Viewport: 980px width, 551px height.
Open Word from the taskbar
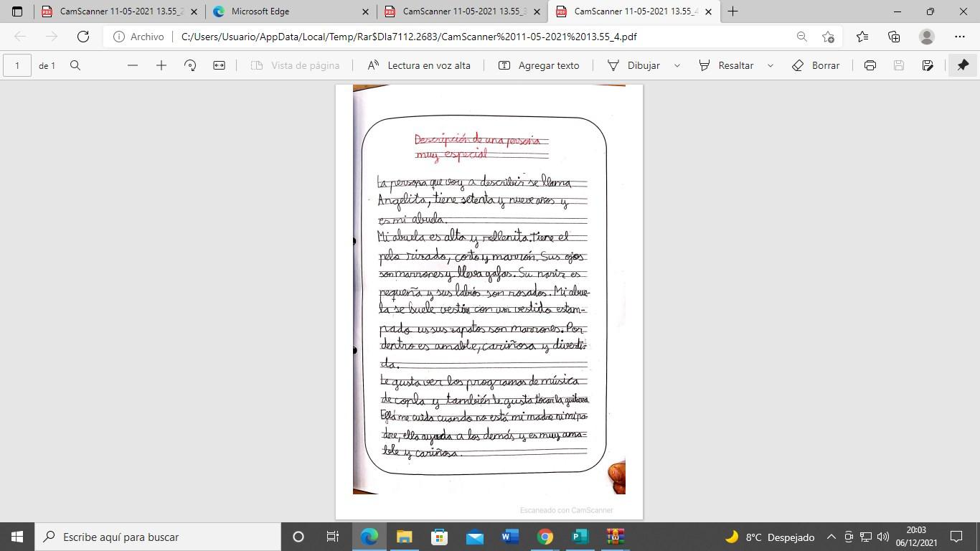(510, 537)
